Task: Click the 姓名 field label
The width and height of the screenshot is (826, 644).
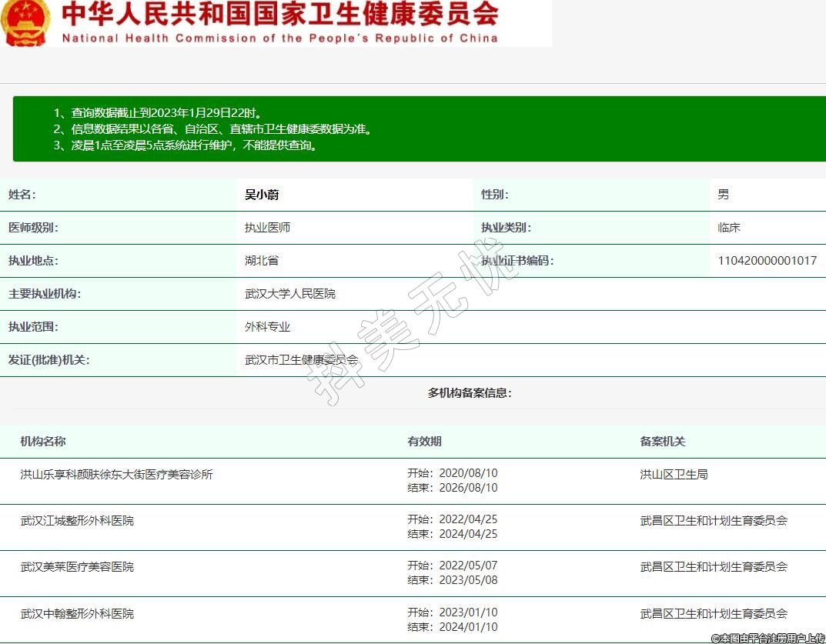Action: pyautogui.click(x=22, y=195)
